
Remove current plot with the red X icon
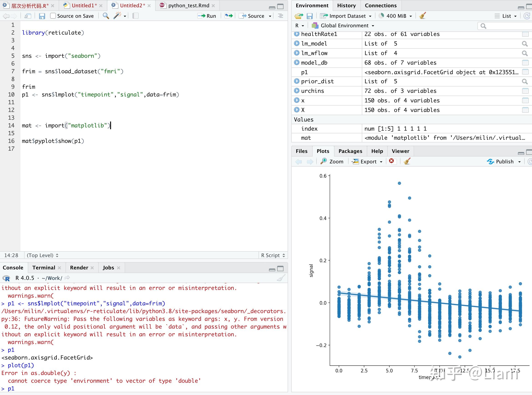click(x=391, y=161)
